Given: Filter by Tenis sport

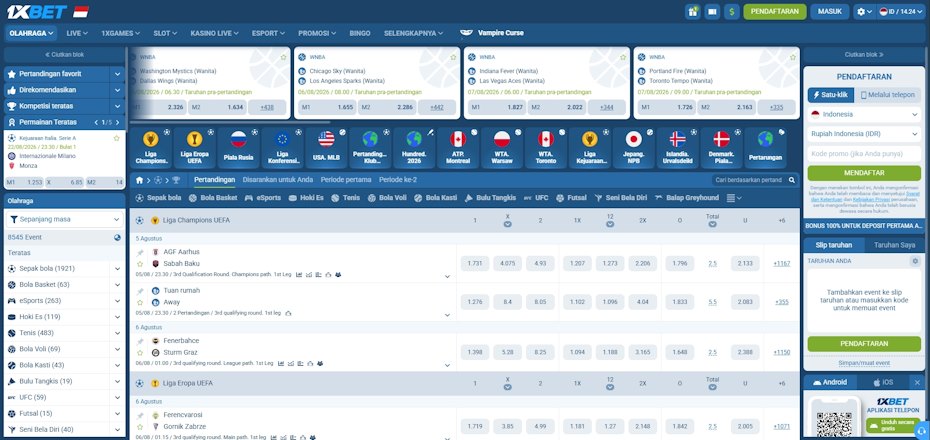Looking at the screenshot, I should 345,197.
